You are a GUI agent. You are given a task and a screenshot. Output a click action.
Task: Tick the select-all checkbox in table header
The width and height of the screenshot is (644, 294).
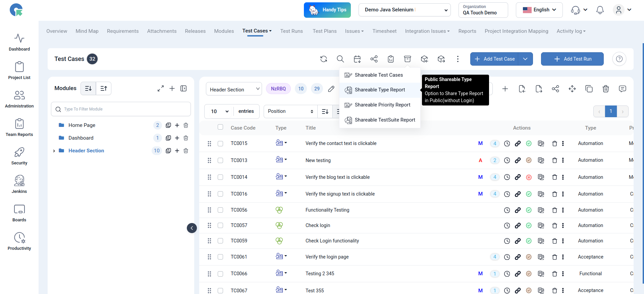tap(220, 127)
